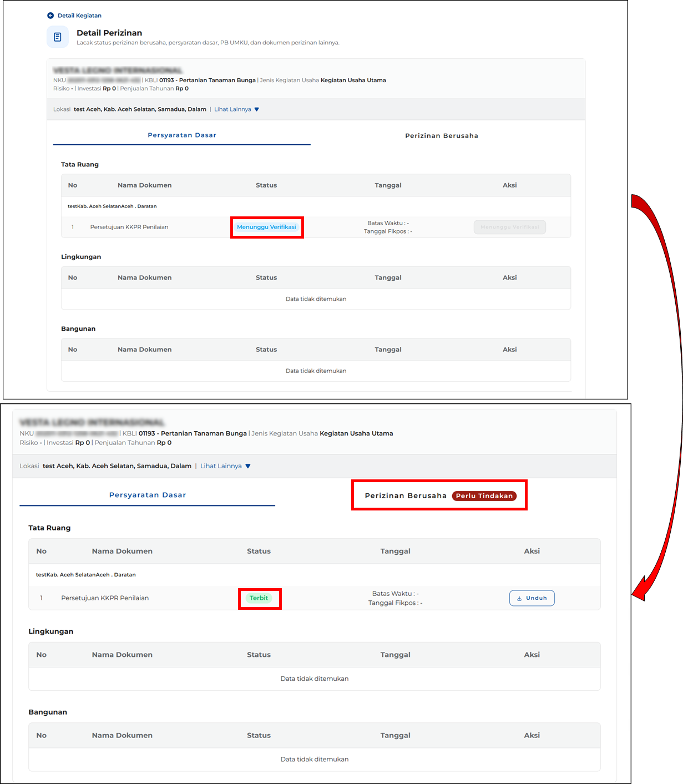Expand the location arrow in the panel showing Terbit

pos(248,466)
